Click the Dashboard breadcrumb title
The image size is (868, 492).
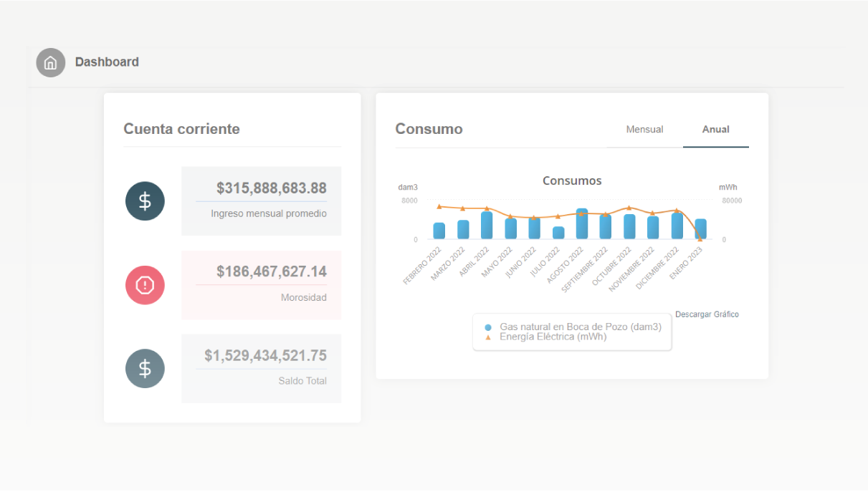107,62
